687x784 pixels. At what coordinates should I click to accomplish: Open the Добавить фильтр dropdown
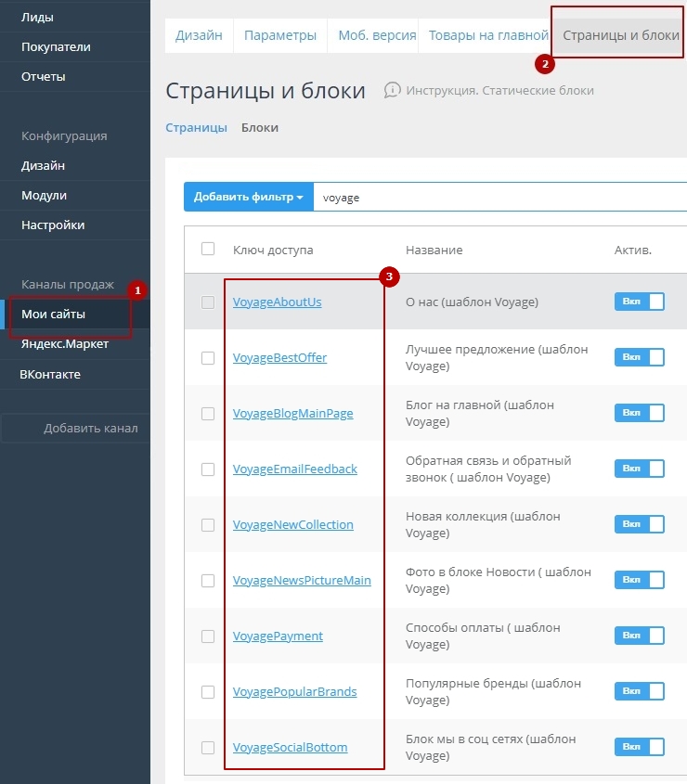[x=248, y=198]
